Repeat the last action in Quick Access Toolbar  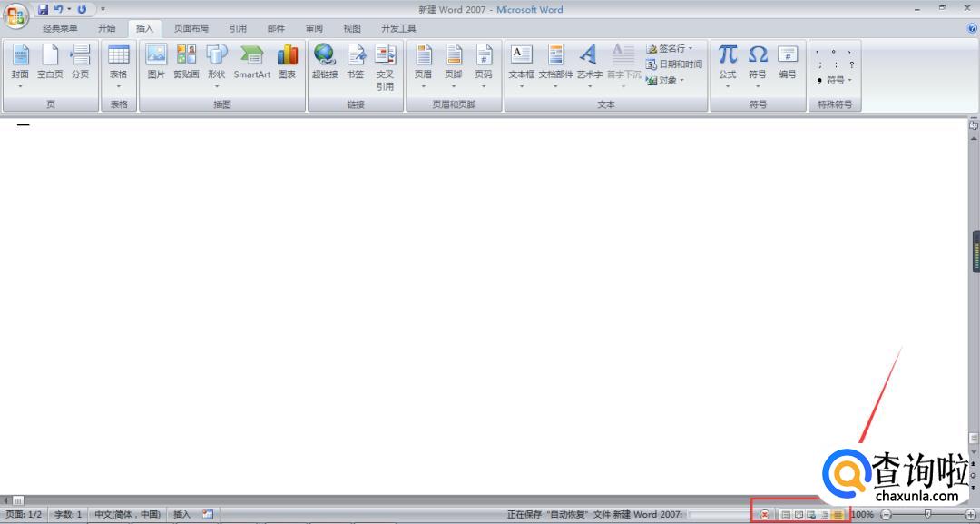pyautogui.click(x=82, y=9)
